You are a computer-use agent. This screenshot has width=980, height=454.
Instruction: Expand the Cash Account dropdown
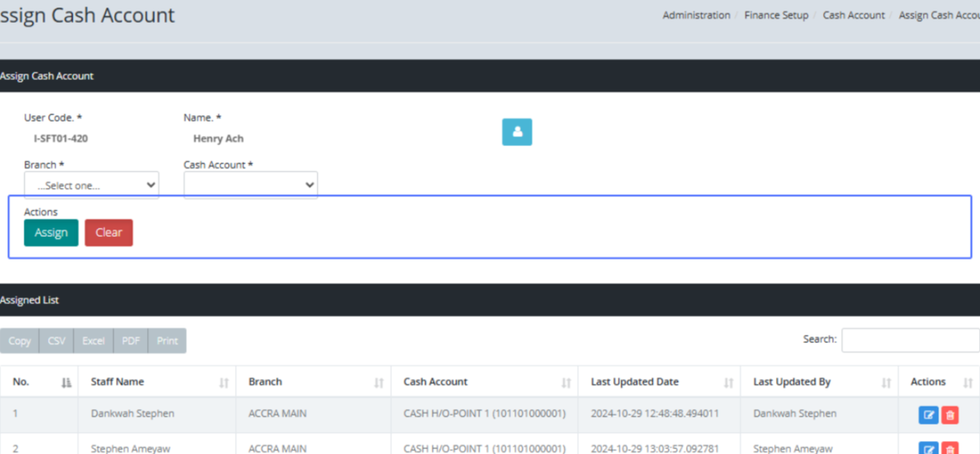251,185
